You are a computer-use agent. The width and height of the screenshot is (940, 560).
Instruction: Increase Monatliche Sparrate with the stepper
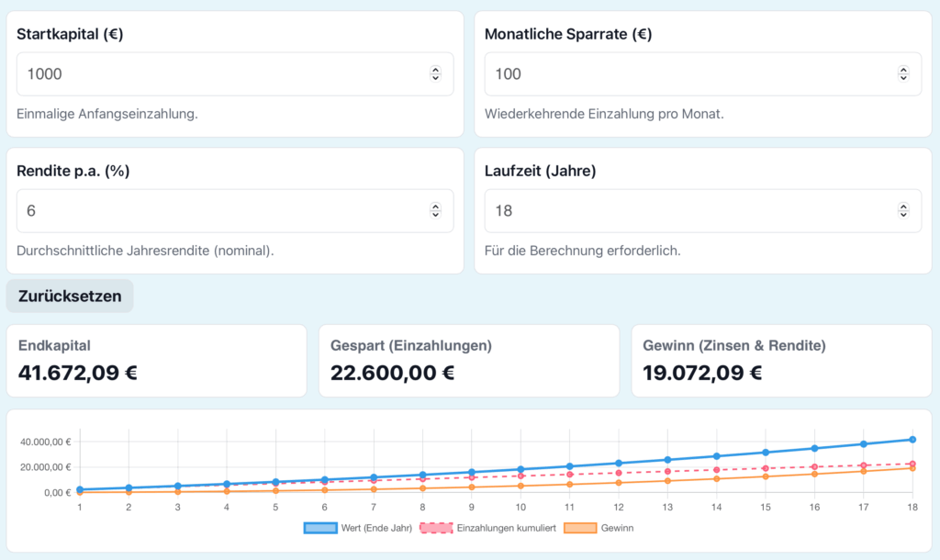[x=903, y=68]
